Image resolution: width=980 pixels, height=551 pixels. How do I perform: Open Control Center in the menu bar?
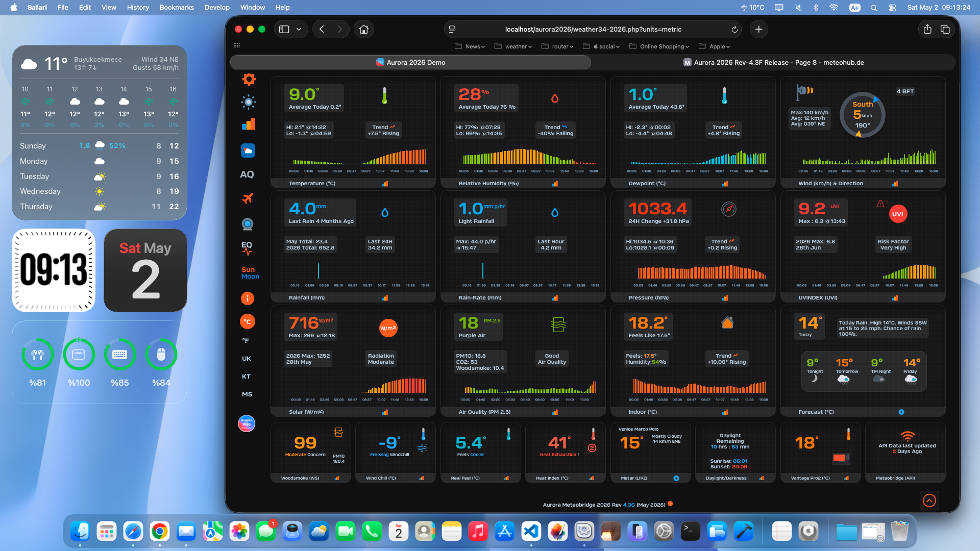[x=892, y=8]
